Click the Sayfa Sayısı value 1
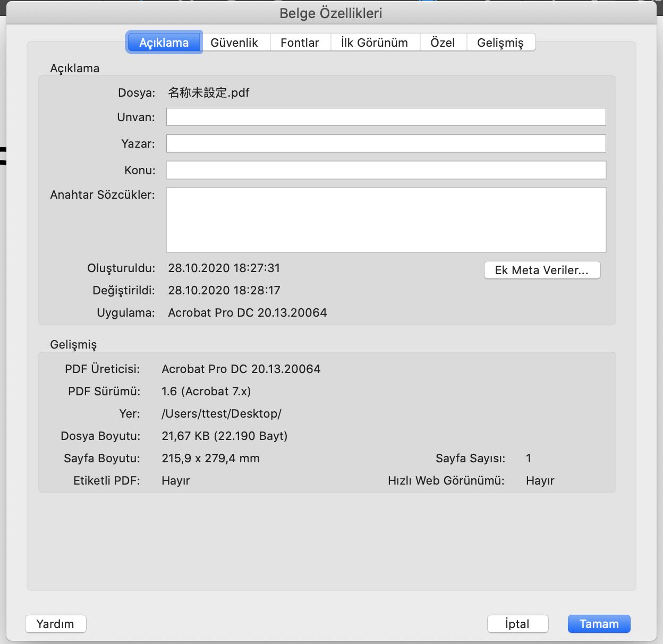This screenshot has width=663, height=644. [x=529, y=458]
